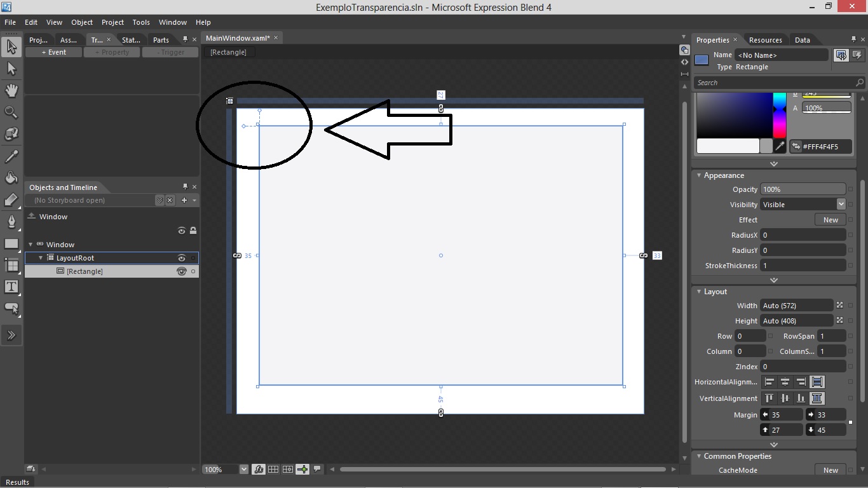Select the Rectangle tool
The height and width of the screenshot is (488, 868).
click(x=11, y=243)
